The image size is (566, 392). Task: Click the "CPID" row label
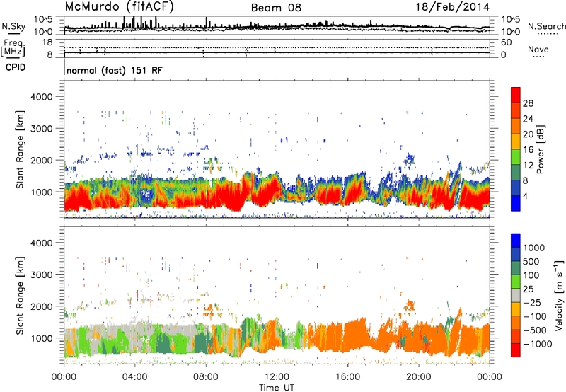[x=16, y=67]
